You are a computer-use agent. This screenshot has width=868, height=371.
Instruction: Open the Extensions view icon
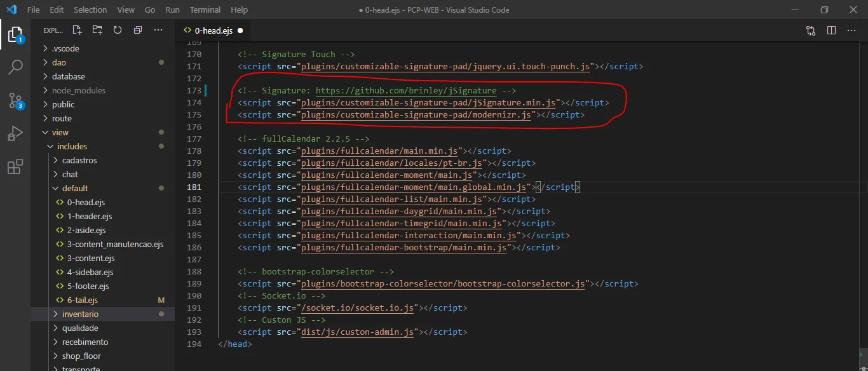(15, 167)
